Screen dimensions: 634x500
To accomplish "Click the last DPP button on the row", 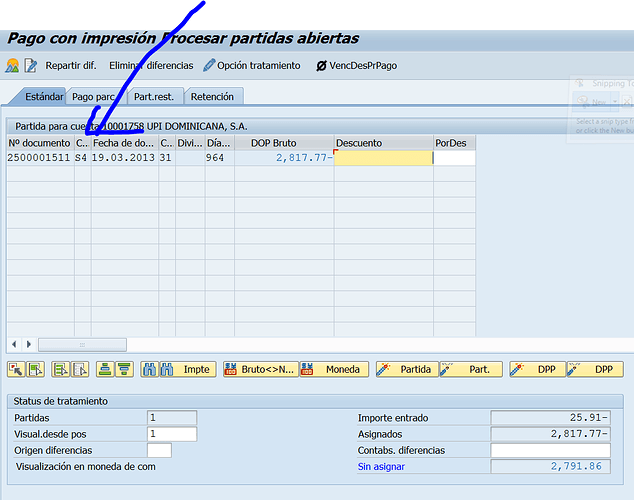I will 595,369.
